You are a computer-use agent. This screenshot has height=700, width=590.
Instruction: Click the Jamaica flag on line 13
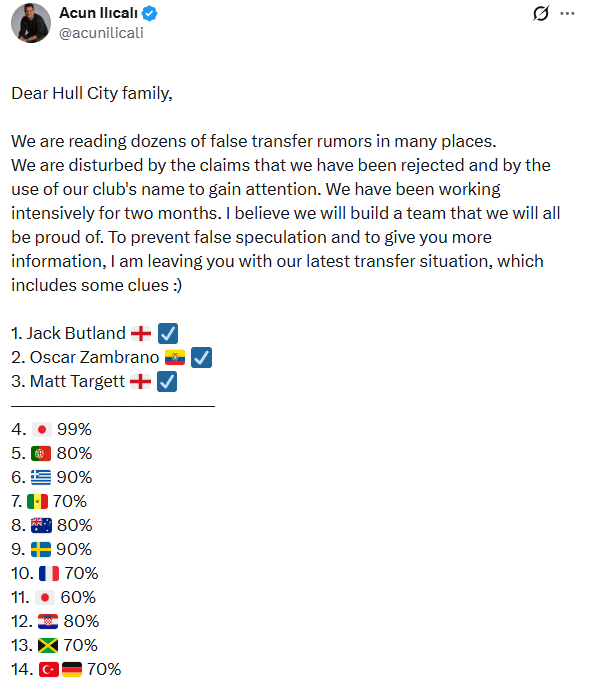point(48,646)
